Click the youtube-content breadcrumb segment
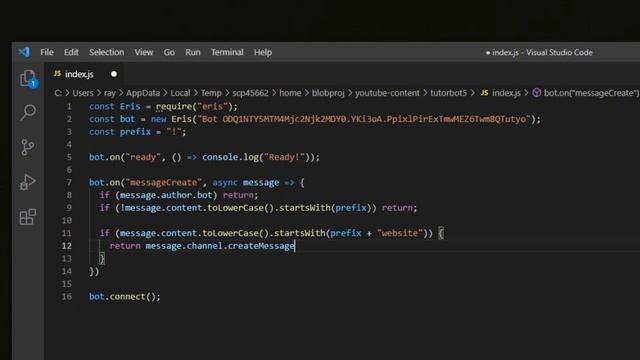 pos(387,93)
